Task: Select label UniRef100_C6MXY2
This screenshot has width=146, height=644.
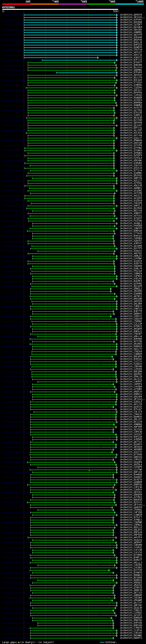Action: coord(131,316)
